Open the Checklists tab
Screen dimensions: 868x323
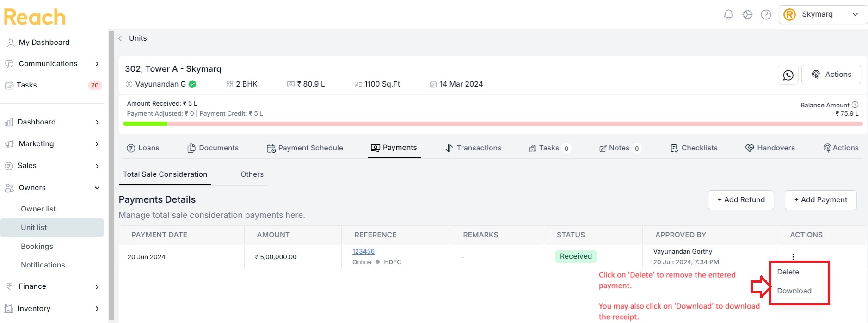(x=694, y=148)
